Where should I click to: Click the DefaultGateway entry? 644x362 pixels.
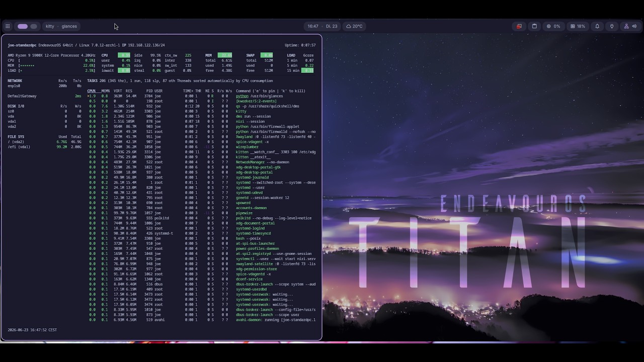[x=22, y=96]
